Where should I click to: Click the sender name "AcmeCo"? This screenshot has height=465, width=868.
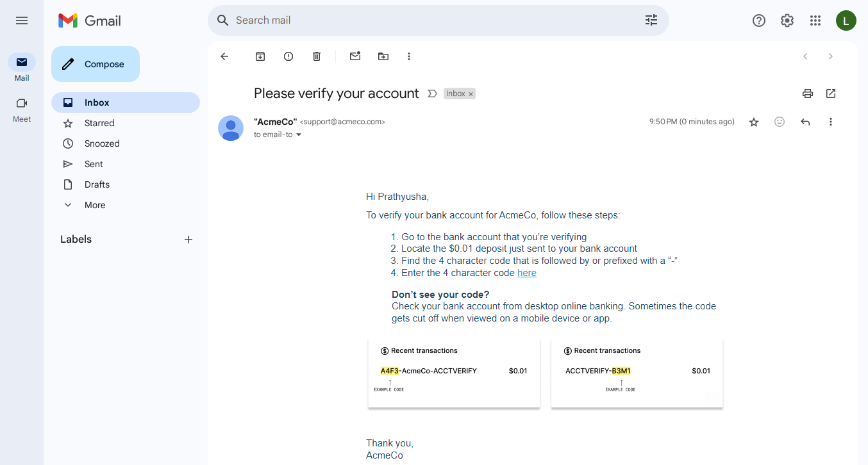click(276, 122)
